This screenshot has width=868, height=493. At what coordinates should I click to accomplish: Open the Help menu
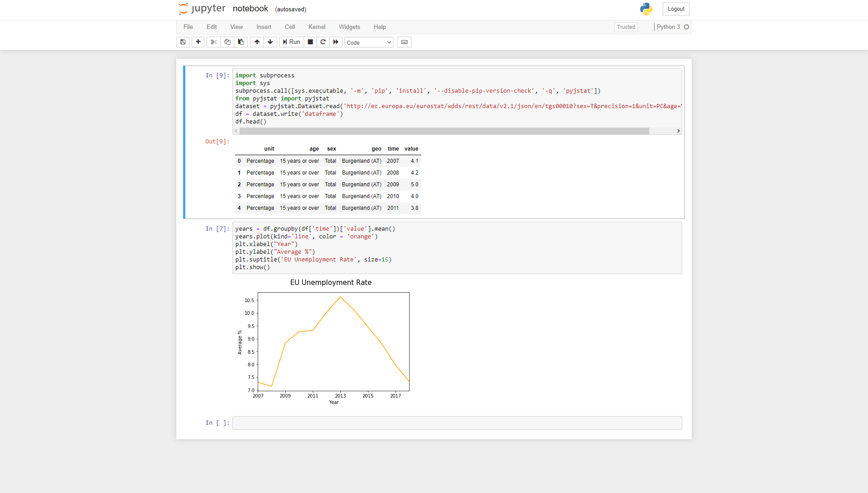pyautogui.click(x=380, y=27)
